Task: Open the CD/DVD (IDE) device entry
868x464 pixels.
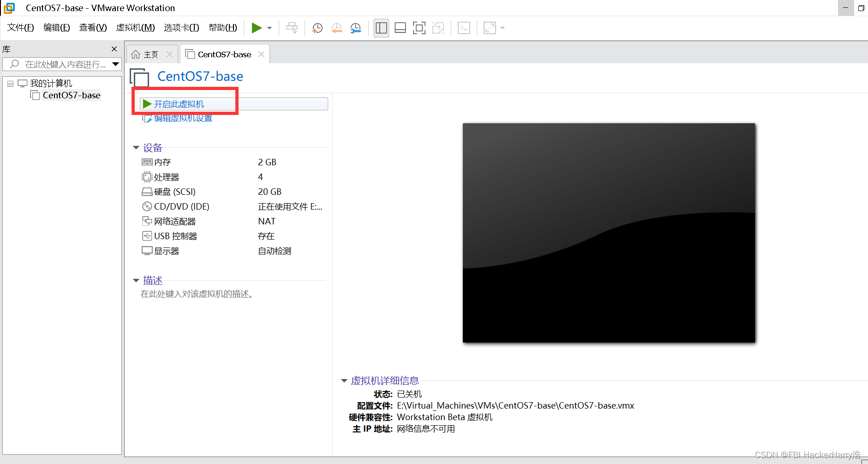Action: (182, 206)
